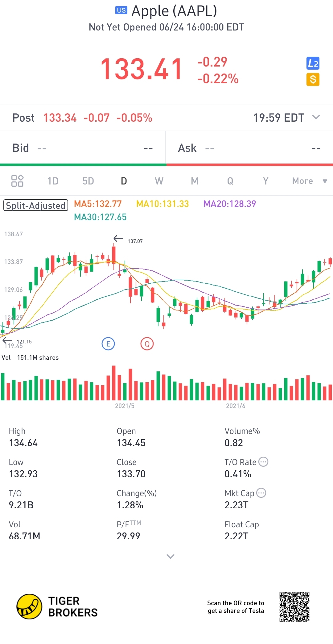
Task: Tap the US market flag badge
Action: point(121,10)
